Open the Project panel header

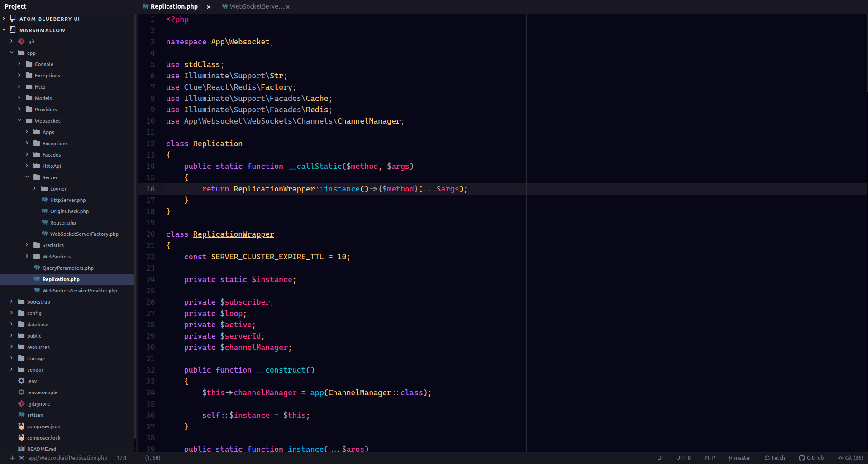[15, 6]
